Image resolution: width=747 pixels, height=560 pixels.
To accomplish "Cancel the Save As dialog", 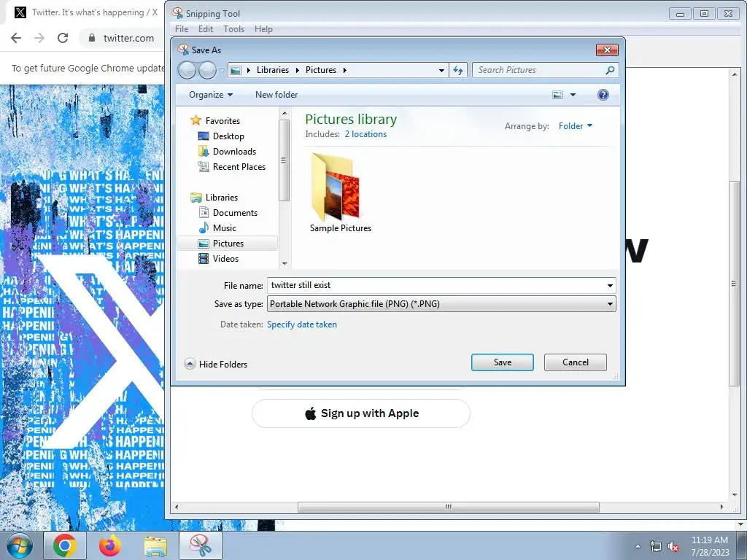I will [x=575, y=362].
